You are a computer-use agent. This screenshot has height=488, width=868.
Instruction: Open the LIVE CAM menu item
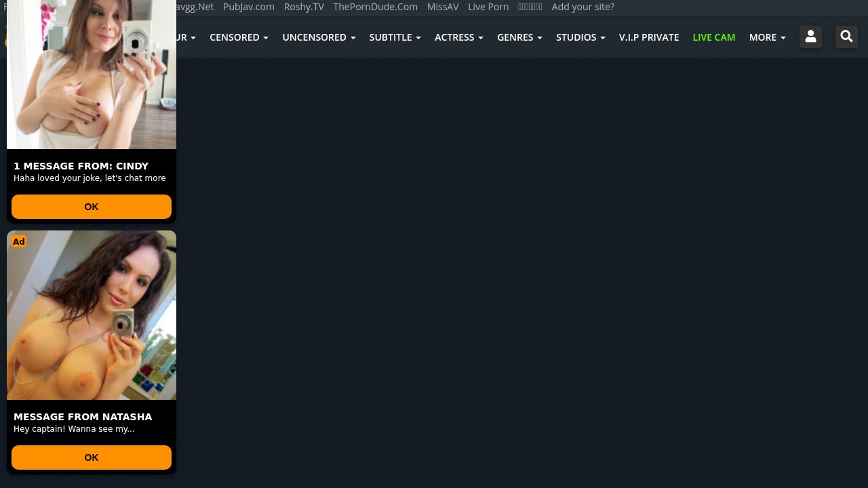pyautogui.click(x=714, y=37)
